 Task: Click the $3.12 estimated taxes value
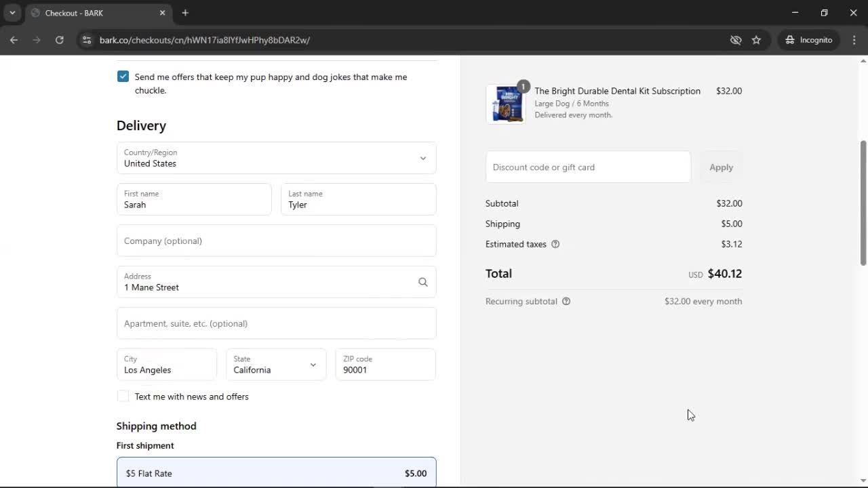click(732, 244)
